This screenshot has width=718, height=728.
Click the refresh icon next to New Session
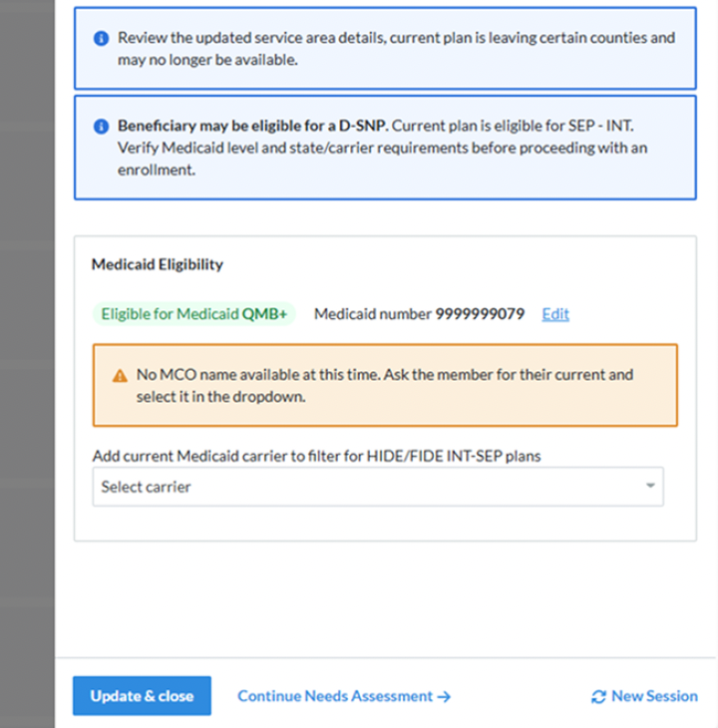pos(598,696)
